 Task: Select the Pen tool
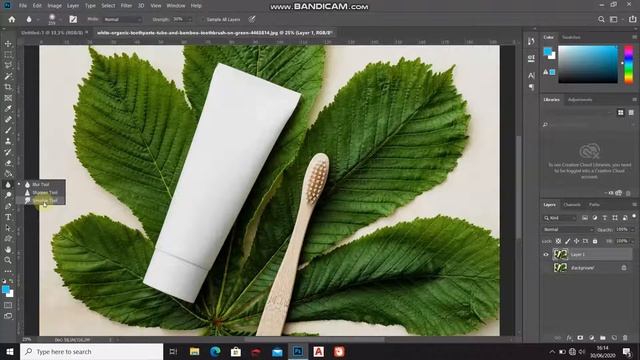tap(8, 206)
